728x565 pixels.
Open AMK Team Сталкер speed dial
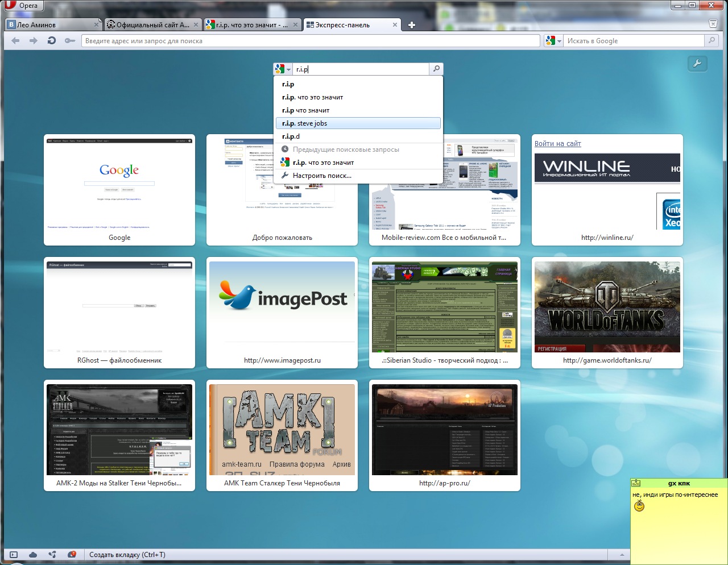282,435
